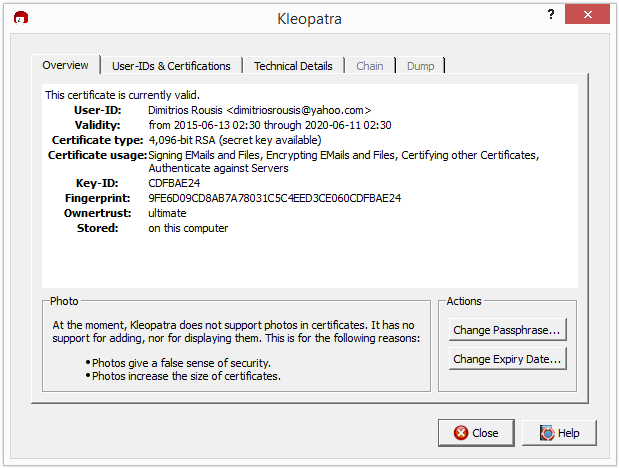Image resolution: width=619 pixels, height=468 pixels.
Task: Open the Technical Details tab
Action: click(293, 66)
